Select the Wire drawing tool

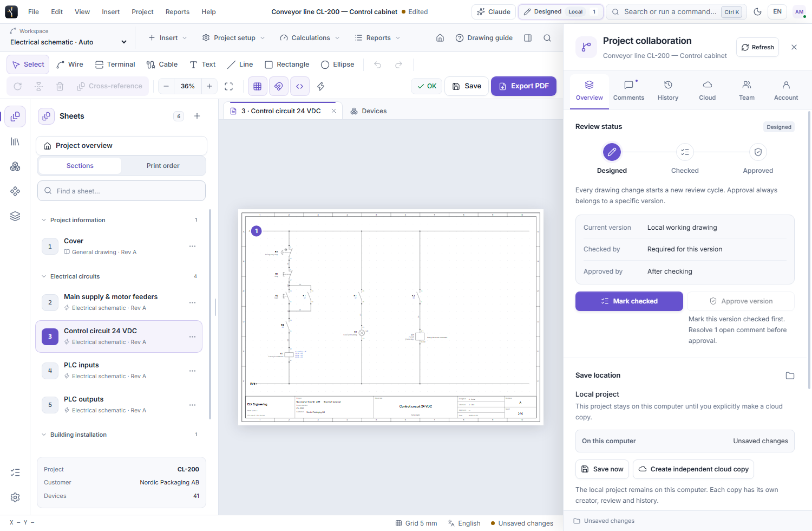(70, 64)
